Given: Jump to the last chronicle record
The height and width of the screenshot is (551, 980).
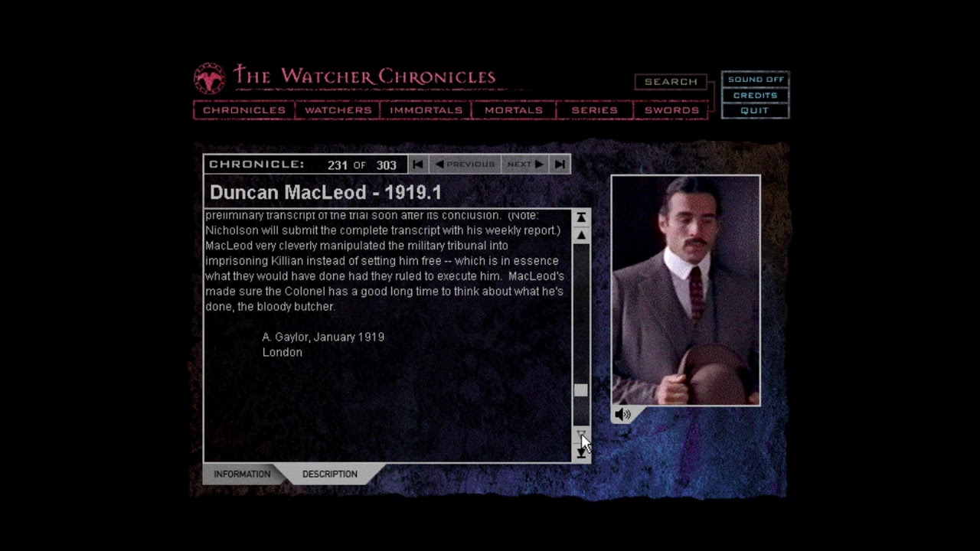Looking at the screenshot, I should point(560,165).
